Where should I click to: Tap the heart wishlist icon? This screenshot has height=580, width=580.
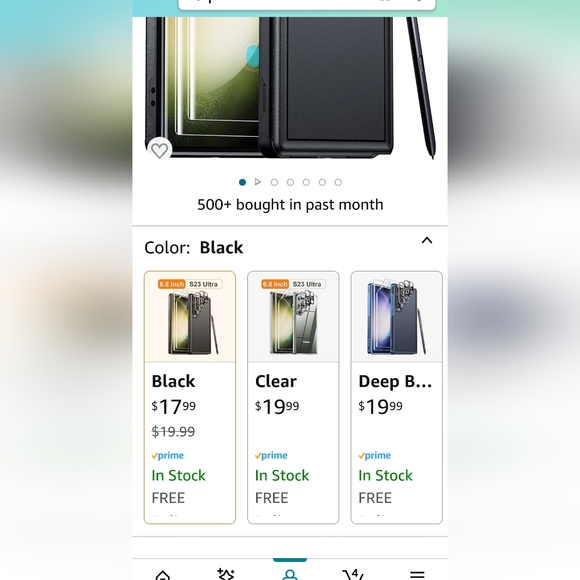[x=159, y=150]
